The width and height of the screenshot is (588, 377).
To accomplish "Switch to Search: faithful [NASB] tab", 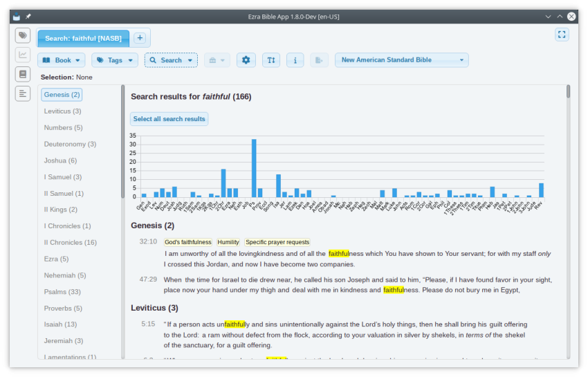I will 83,38.
